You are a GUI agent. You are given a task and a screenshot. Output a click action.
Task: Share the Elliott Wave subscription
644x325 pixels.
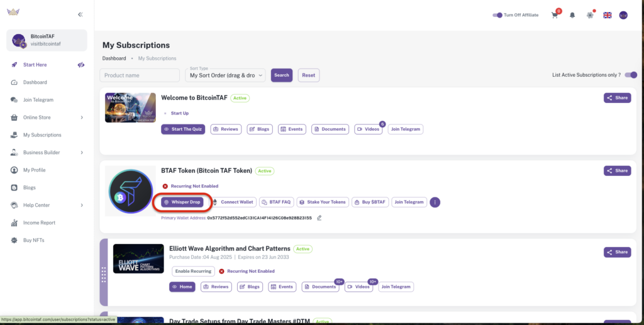[618, 252]
